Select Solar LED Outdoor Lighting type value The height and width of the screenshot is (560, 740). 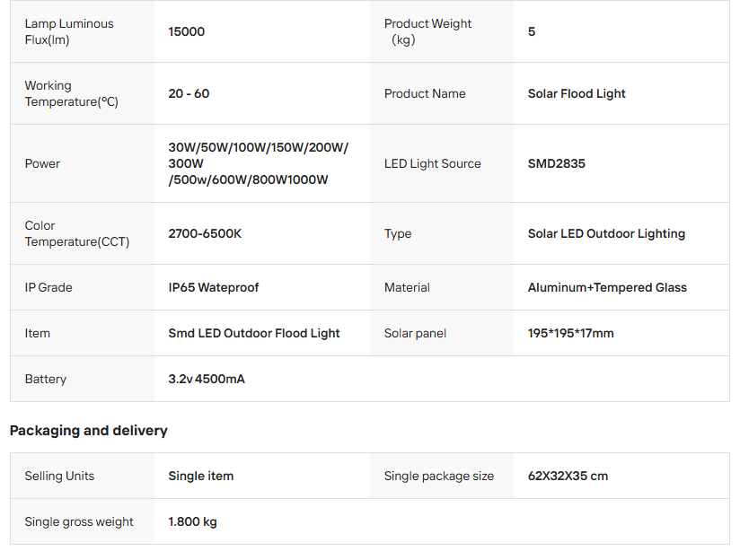[x=606, y=233]
